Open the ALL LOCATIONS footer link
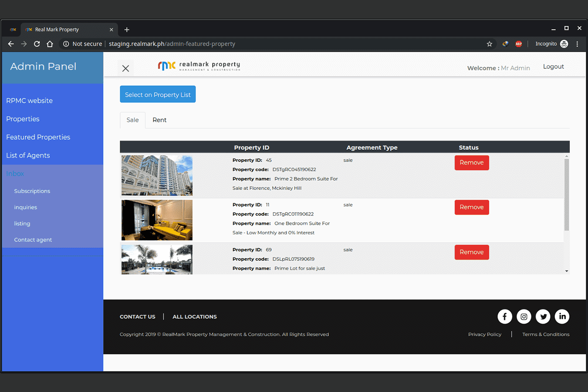This screenshot has height=392, width=588. [x=195, y=317]
